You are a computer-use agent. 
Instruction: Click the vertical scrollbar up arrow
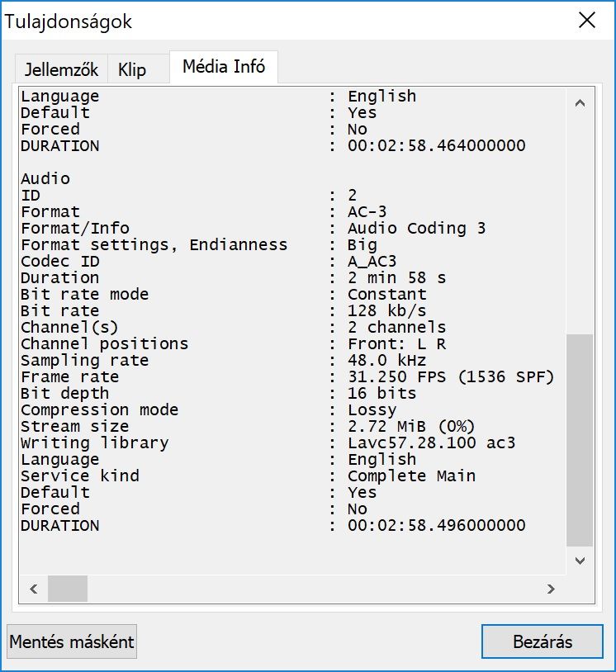click(x=580, y=103)
